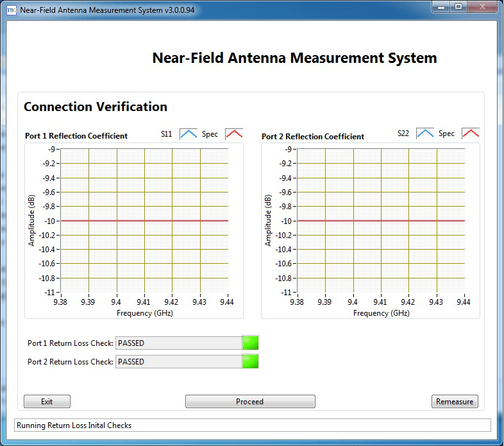Screen dimensions: 504x446
Task: Click the blue S11 plot legend icon
Action: click(189, 134)
